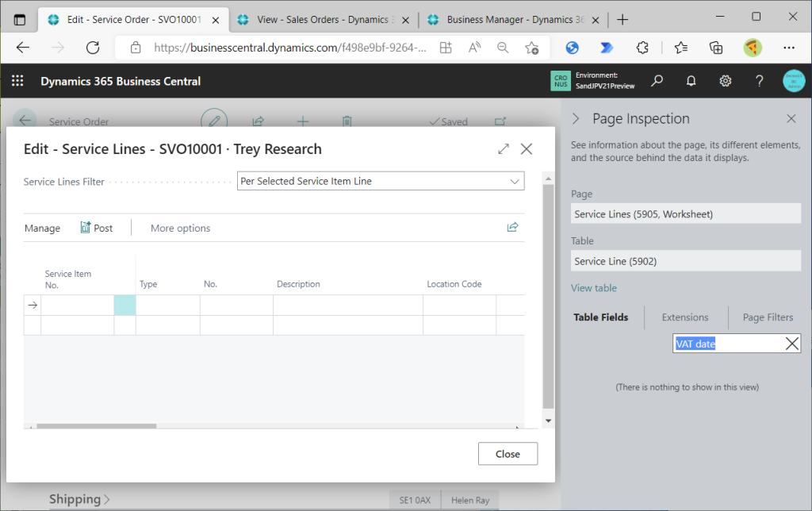Clear the VAT date search field
812x511 pixels.
pos(792,344)
